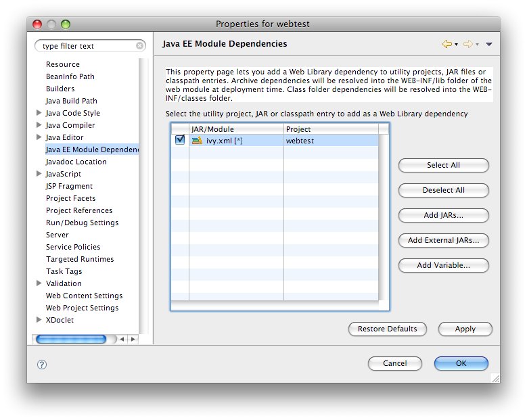
Task: Clear the filter text field icon
Action: pos(140,46)
